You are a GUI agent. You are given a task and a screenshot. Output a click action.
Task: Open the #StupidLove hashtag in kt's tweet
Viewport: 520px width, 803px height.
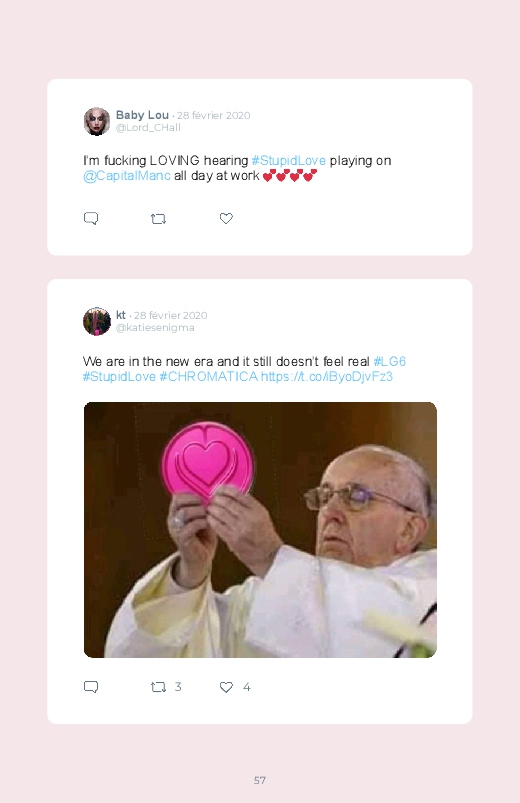(119, 376)
